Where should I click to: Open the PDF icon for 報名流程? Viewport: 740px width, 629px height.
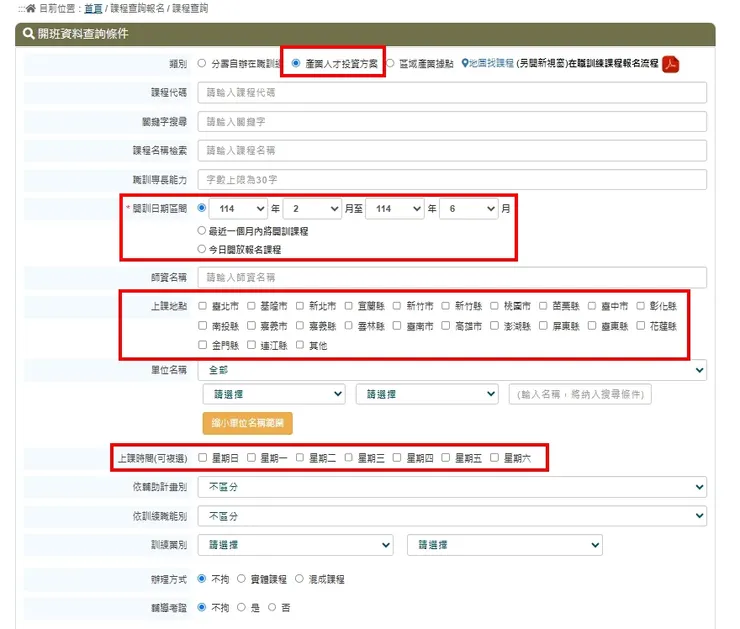click(x=671, y=64)
